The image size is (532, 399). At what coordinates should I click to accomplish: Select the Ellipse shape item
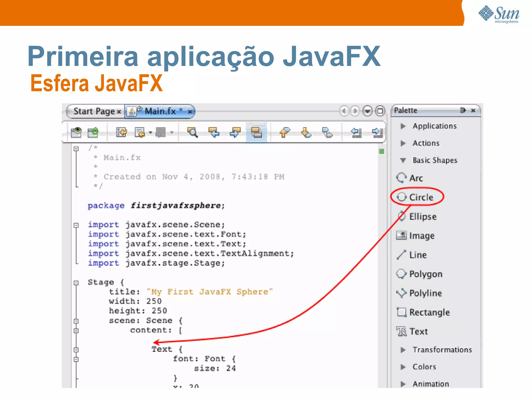coord(417,216)
